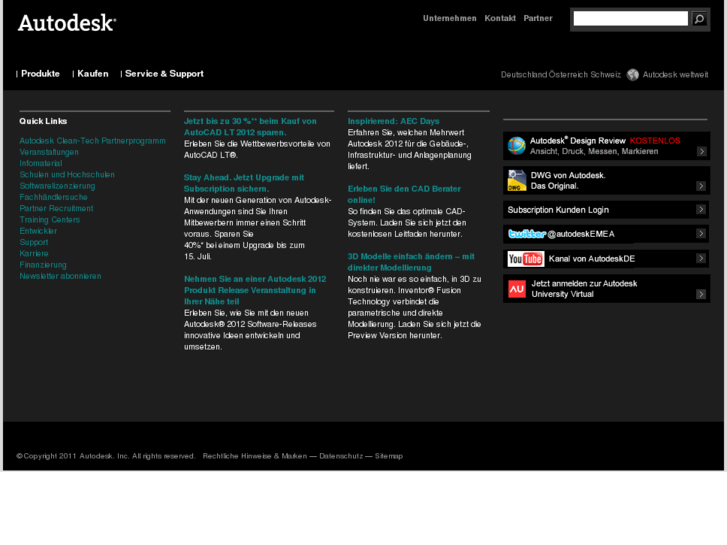Viewport: 727px width, 545px height.
Task: Open Entwickler quick link
Action: pyautogui.click(x=38, y=231)
